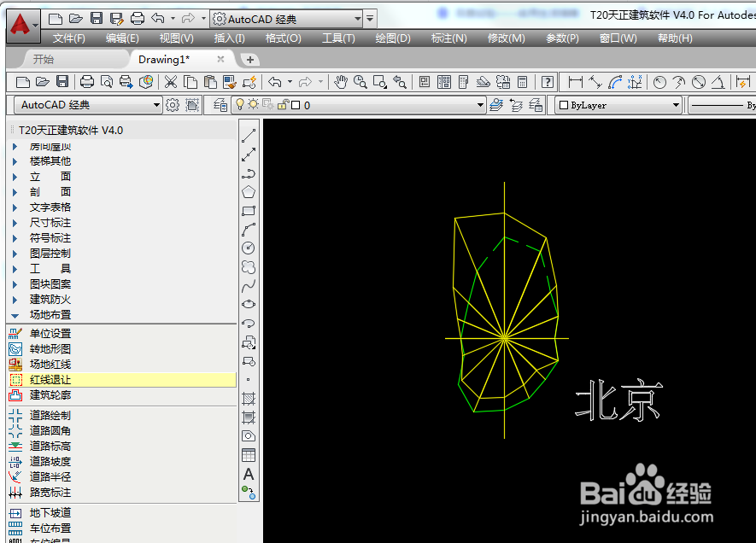Expand the 尺寸标注 menu group

[x=15, y=223]
